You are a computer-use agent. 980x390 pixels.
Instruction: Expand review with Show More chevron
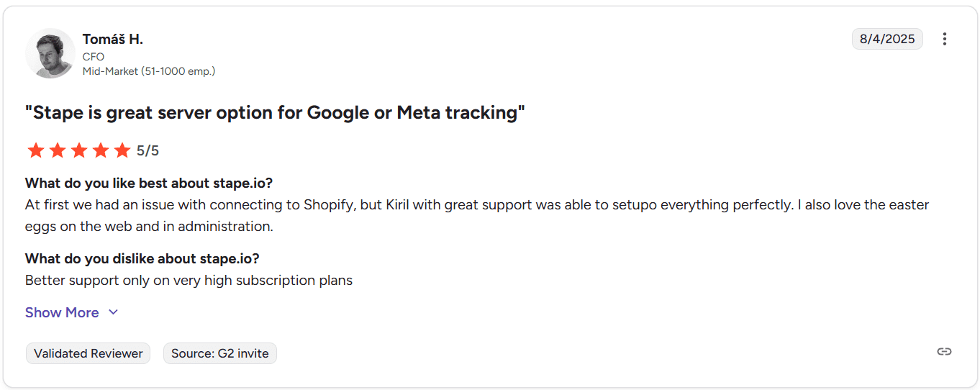point(113,312)
